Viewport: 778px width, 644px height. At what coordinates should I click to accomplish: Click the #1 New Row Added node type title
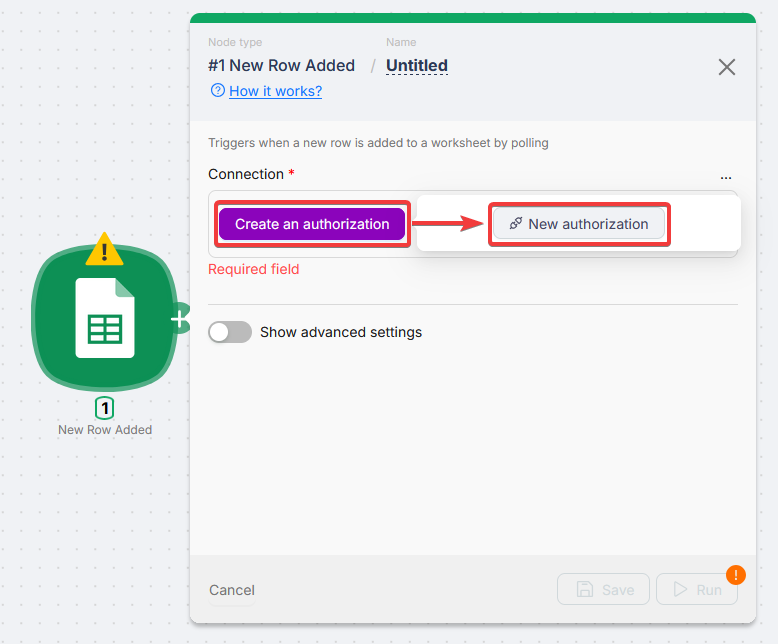tap(281, 66)
